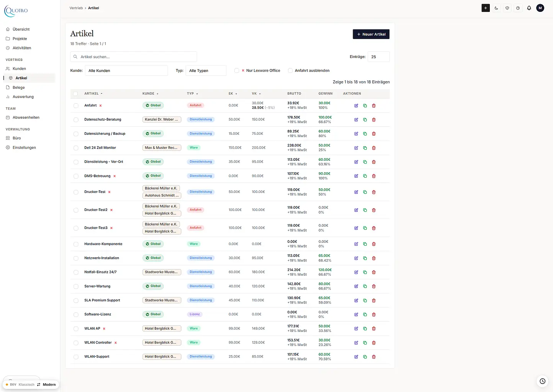Edit the Anfahrt article
Image resolution: width=553 pixels, height=392 pixels.
click(356, 106)
